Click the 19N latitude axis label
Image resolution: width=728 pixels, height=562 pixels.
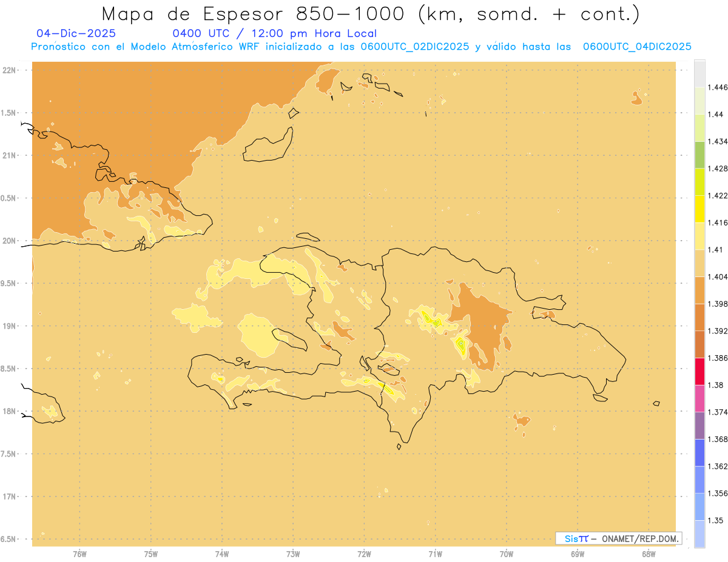click(x=10, y=326)
